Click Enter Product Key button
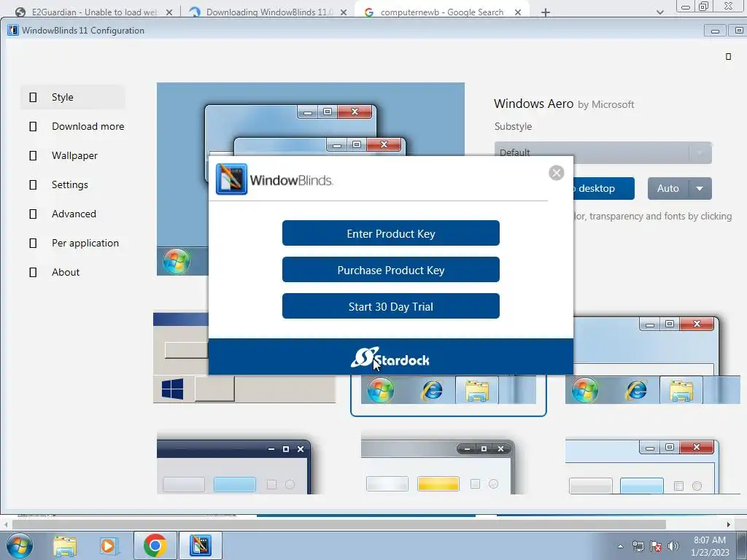 point(391,233)
